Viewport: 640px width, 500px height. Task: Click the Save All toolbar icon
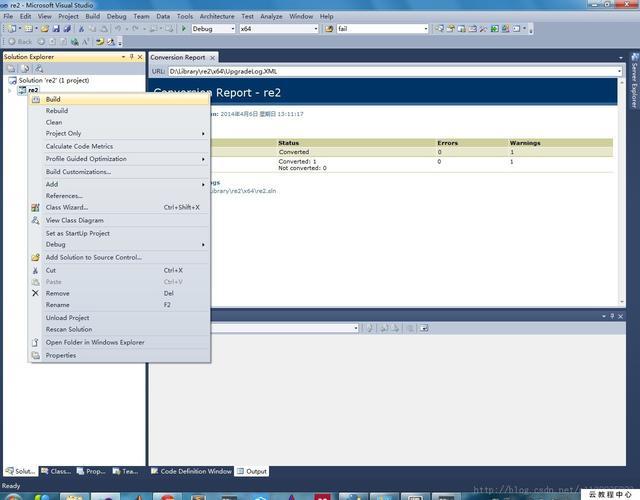coord(67,29)
